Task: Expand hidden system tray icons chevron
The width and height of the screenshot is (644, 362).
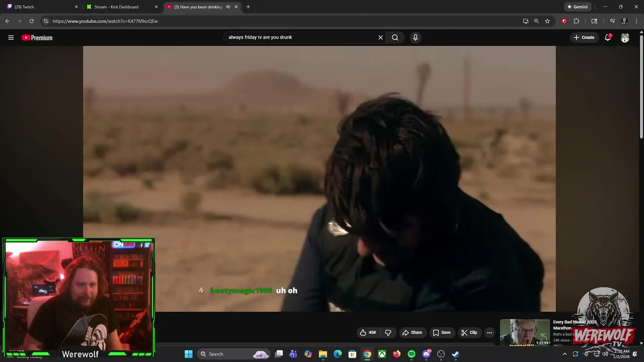Action: (x=565, y=354)
